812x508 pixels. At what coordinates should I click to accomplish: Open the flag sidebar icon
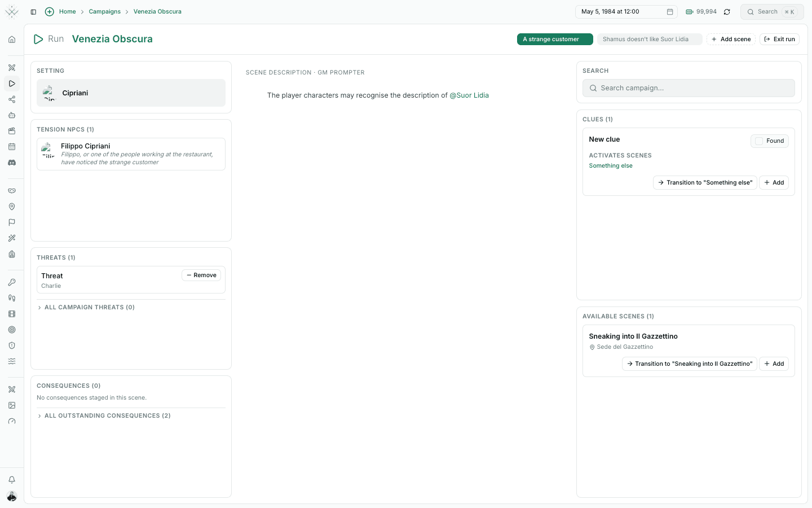12,222
